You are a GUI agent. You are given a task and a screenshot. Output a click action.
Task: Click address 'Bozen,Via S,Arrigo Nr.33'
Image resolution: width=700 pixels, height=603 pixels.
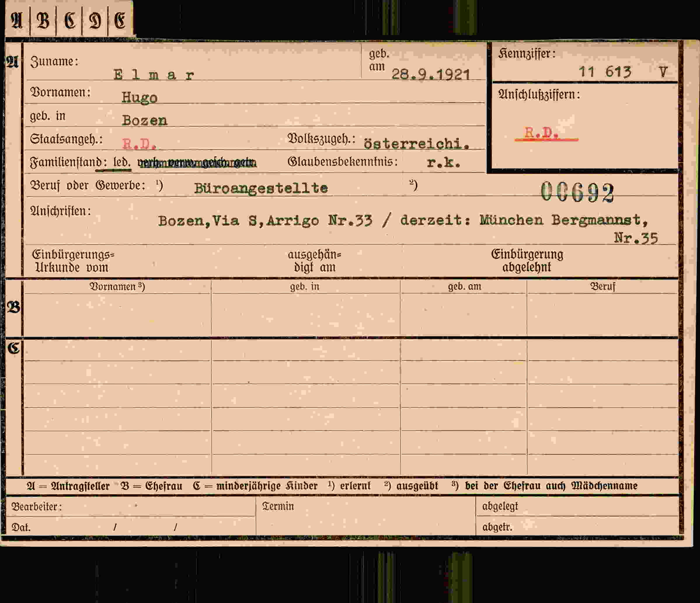pyautogui.click(x=265, y=221)
